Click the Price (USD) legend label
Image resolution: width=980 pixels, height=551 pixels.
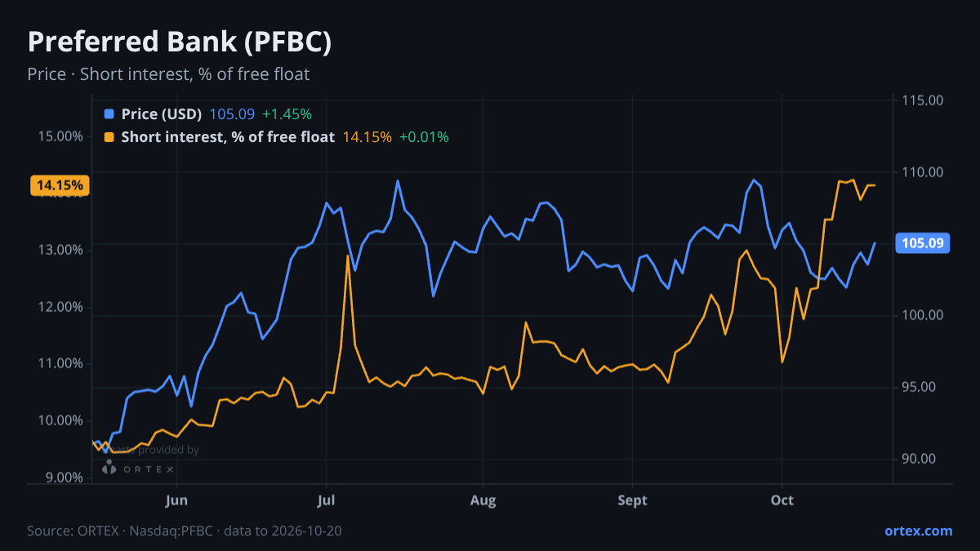click(162, 114)
